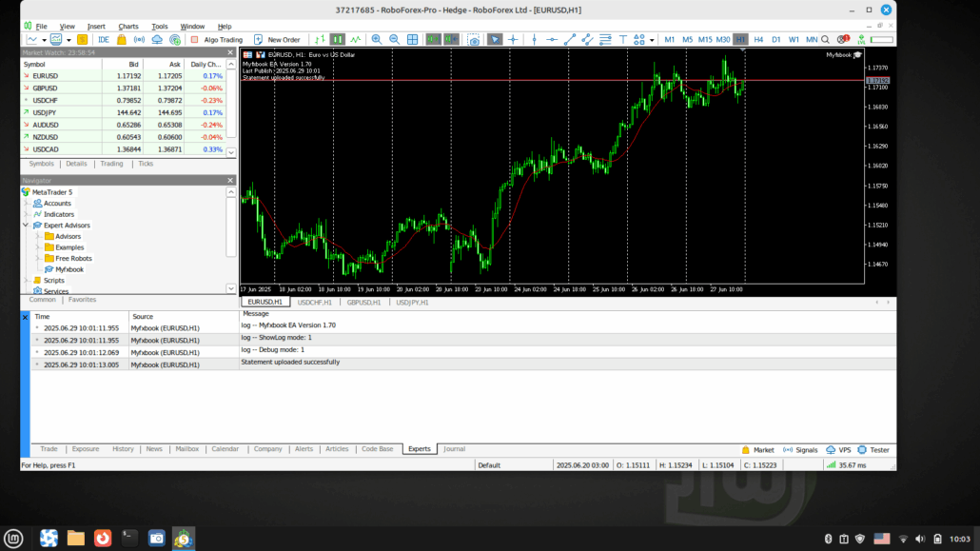This screenshot has width=980, height=551.
Task: Collapse Expert Advisors tree node
Action: tap(27, 226)
